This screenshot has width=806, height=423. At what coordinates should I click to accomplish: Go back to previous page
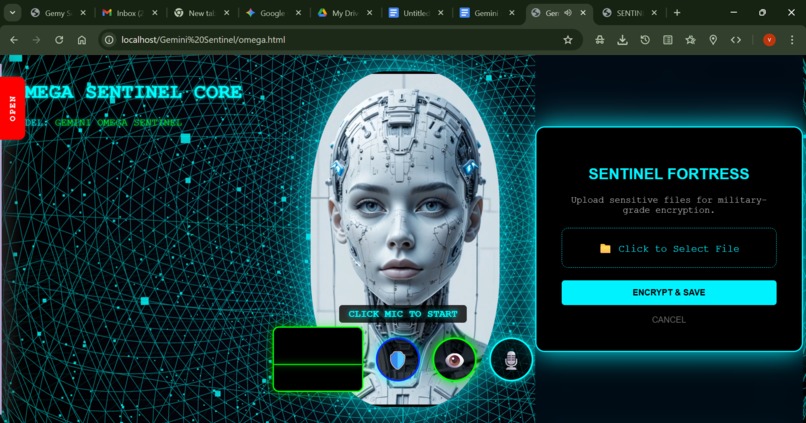click(x=14, y=40)
